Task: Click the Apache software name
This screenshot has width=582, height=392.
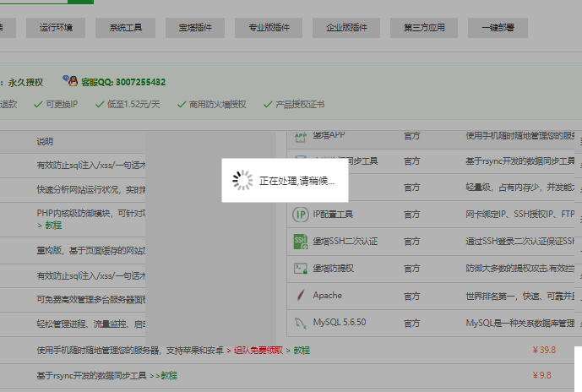Action: pyautogui.click(x=328, y=296)
